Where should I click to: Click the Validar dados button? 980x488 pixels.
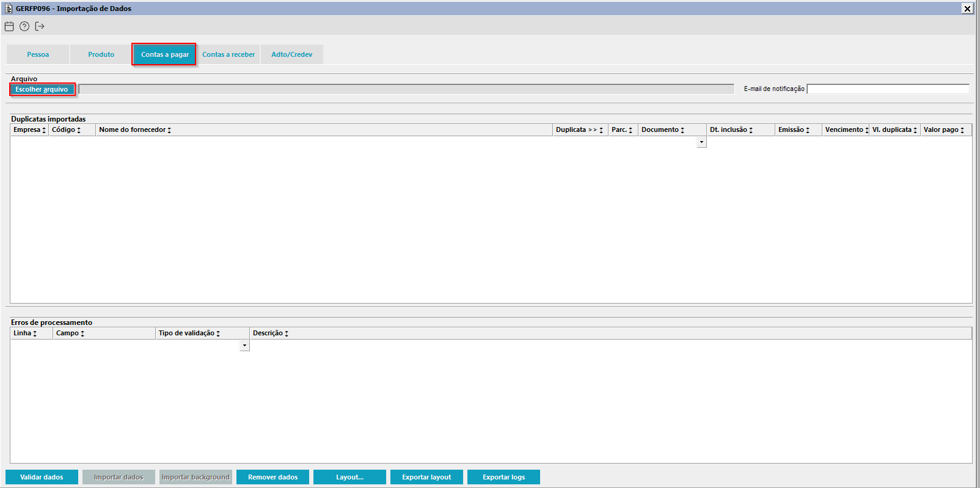tap(42, 477)
